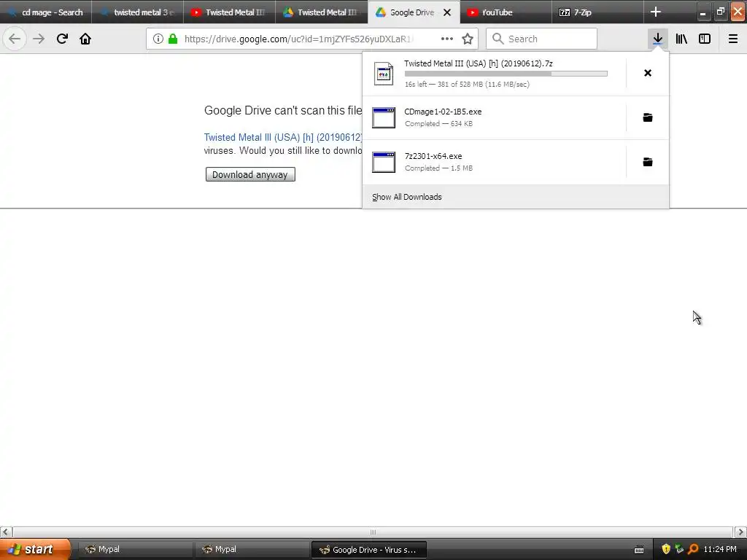The image size is (747, 560).
Task: Click 'Completed — 1.5 MB' status text
Action: (x=438, y=168)
